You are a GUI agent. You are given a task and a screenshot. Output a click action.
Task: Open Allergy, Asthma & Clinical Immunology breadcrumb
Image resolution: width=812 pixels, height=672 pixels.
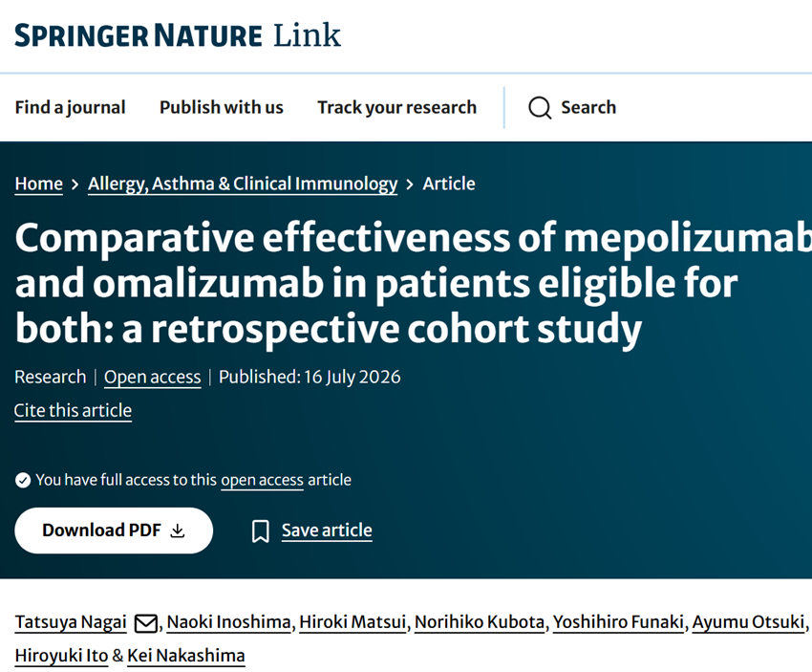point(243,184)
